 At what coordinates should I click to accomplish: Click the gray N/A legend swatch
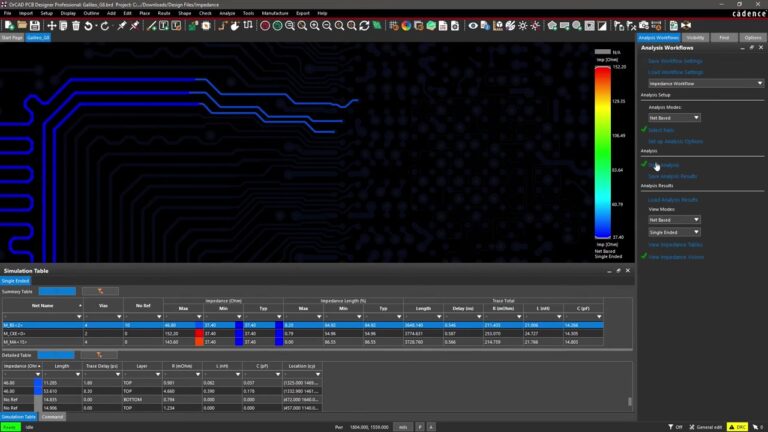tap(602, 51)
